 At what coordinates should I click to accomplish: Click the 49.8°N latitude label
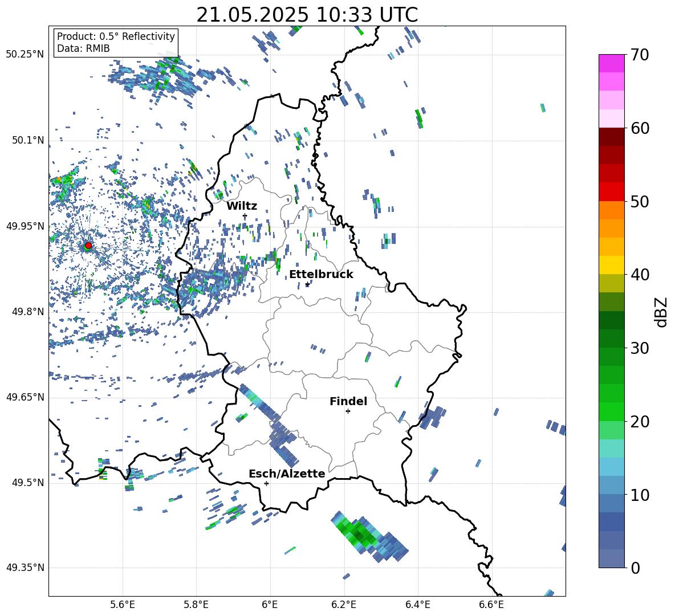click(28, 312)
